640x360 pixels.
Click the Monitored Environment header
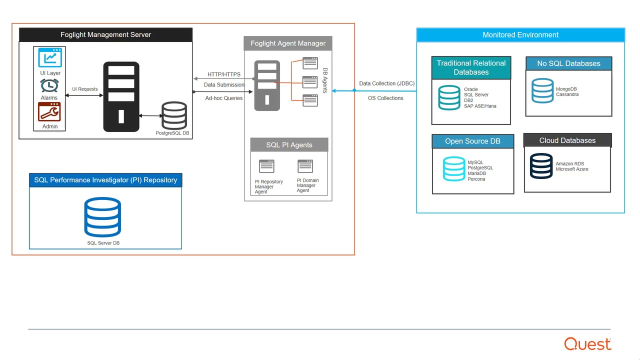pyautogui.click(x=520, y=35)
